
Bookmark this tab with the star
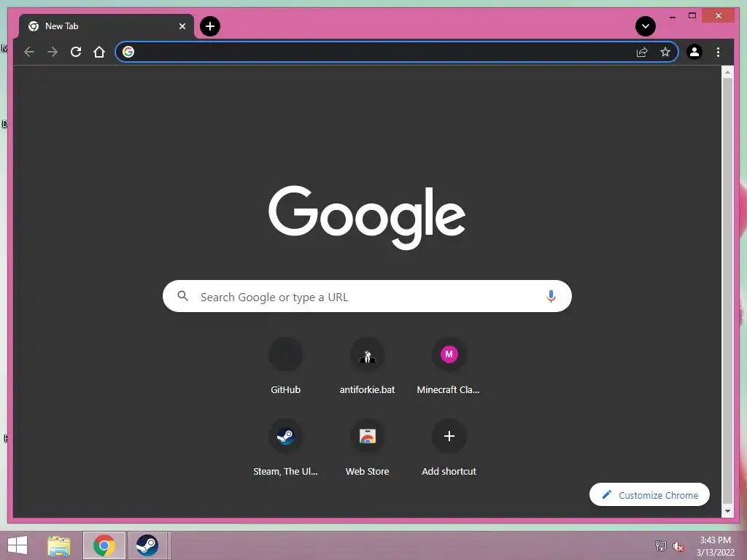pyautogui.click(x=665, y=52)
